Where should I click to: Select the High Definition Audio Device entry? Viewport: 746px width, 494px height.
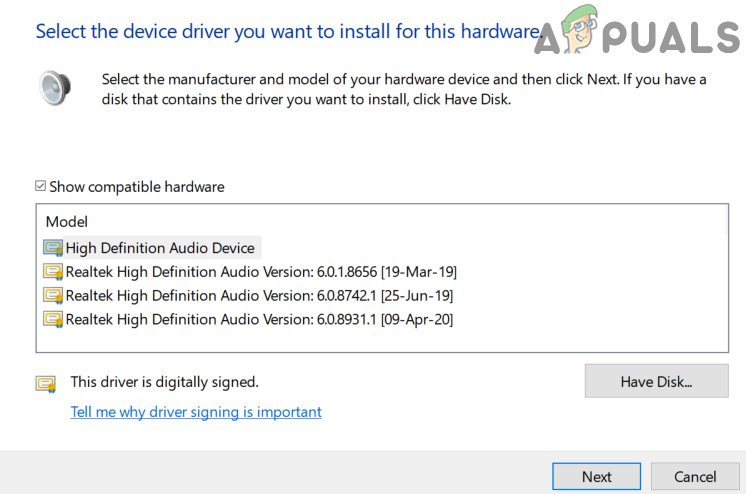(160, 248)
